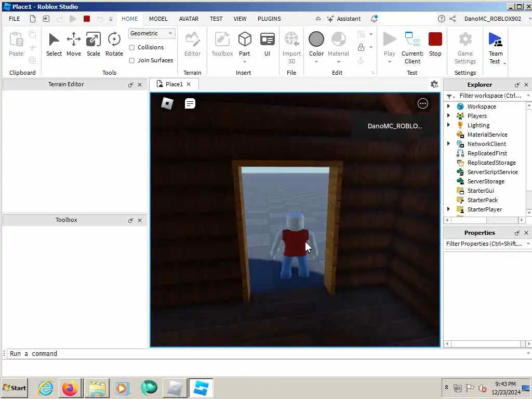Expand the NetworkClient tree node

pos(448,143)
